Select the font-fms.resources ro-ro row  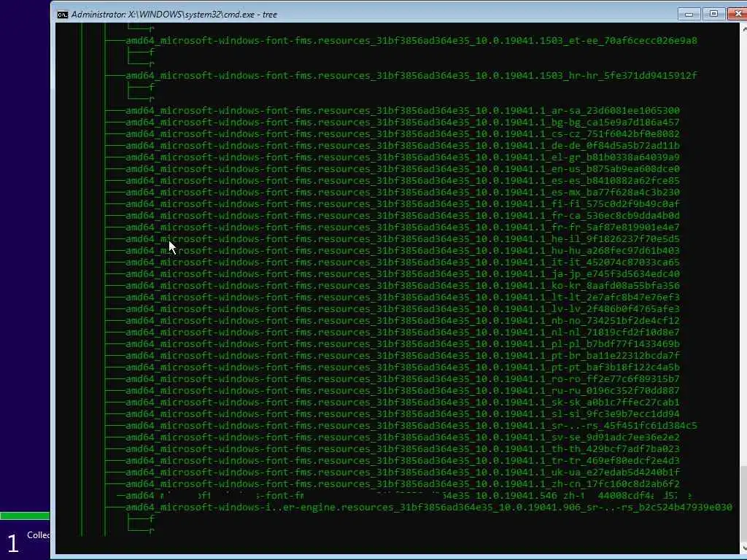[403, 378]
